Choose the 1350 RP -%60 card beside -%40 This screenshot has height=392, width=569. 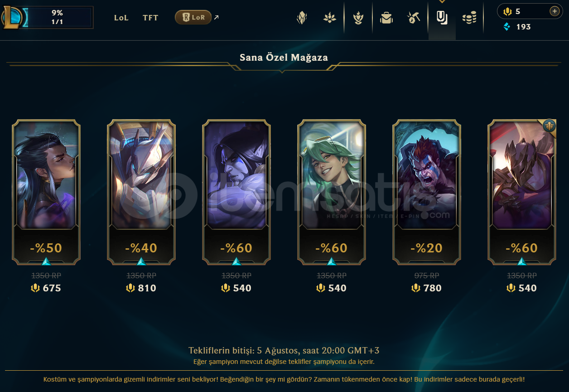click(236, 193)
